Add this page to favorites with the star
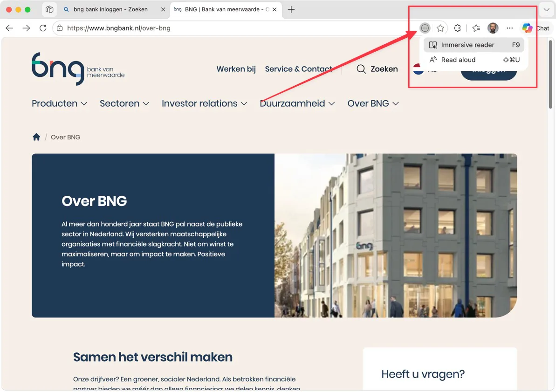 (440, 28)
